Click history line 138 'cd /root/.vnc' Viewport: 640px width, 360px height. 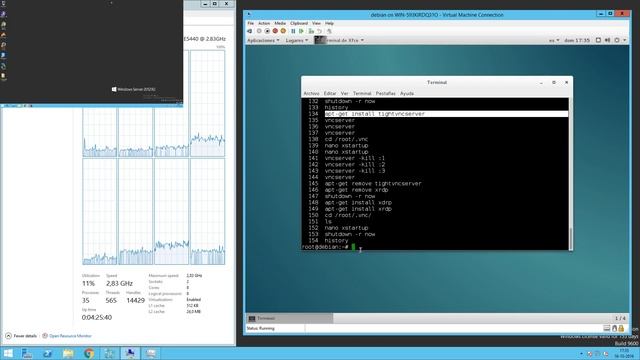pyautogui.click(x=346, y=139)
